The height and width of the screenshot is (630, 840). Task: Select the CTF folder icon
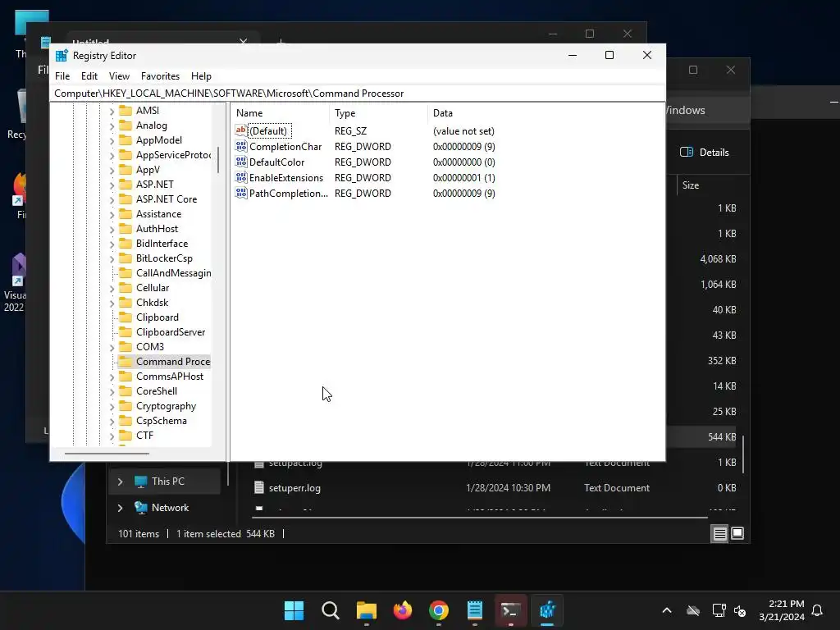(x=126, y=436)
